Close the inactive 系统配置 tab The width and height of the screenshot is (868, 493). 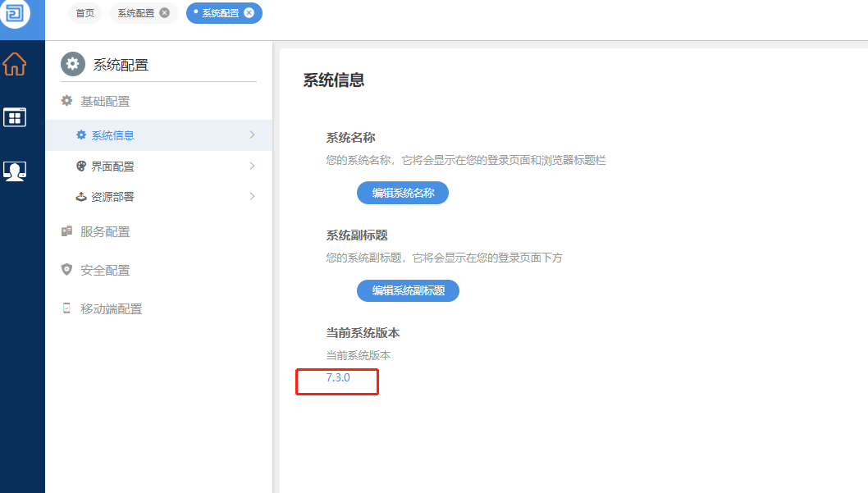point(164,13)
